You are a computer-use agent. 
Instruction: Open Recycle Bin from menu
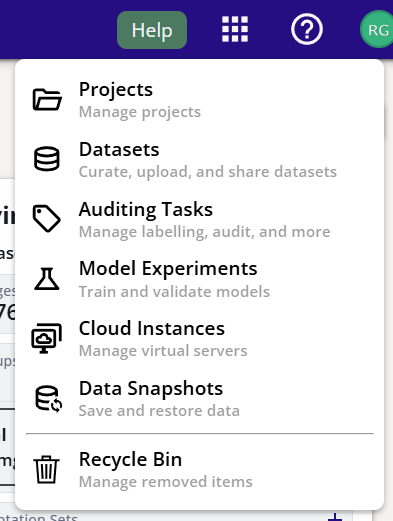click(199, 469)
